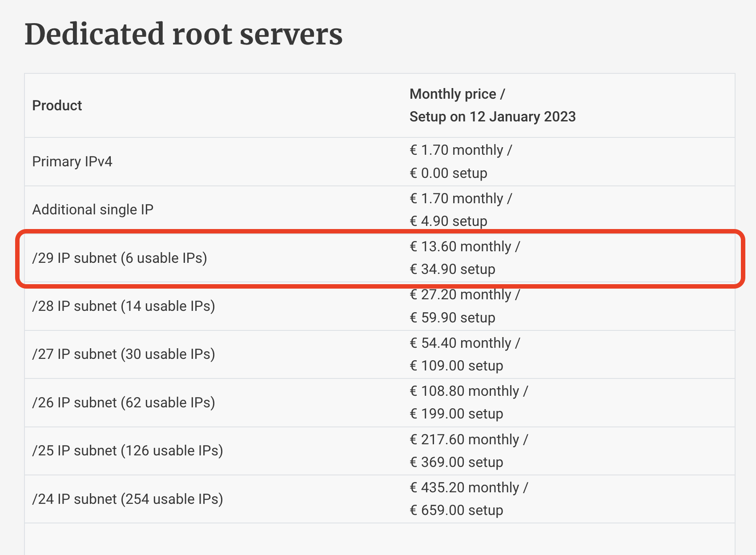Select '/27 IP subnet (30 usable IPs)' row
Screen dimensions: 756x555
point(380,354)
